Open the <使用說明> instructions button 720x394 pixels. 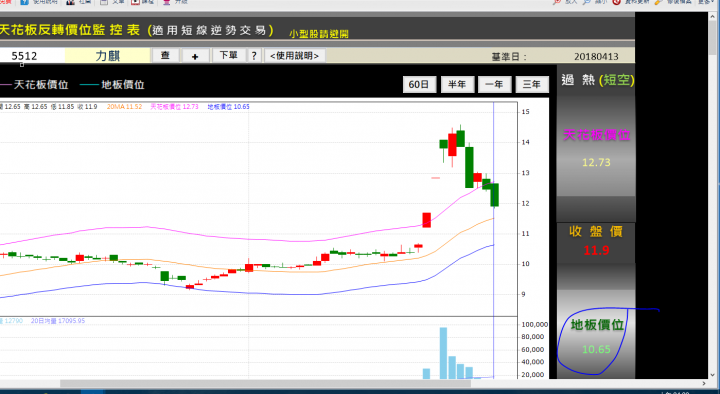(x=294, y=56)
